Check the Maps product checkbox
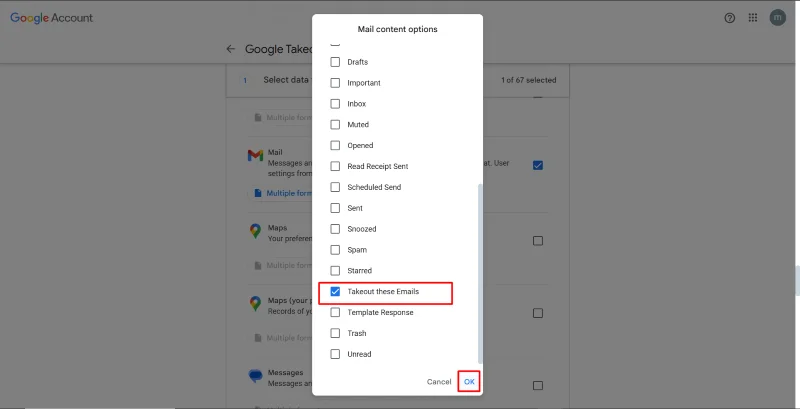800x409 pixels. (x=538, y=241)
